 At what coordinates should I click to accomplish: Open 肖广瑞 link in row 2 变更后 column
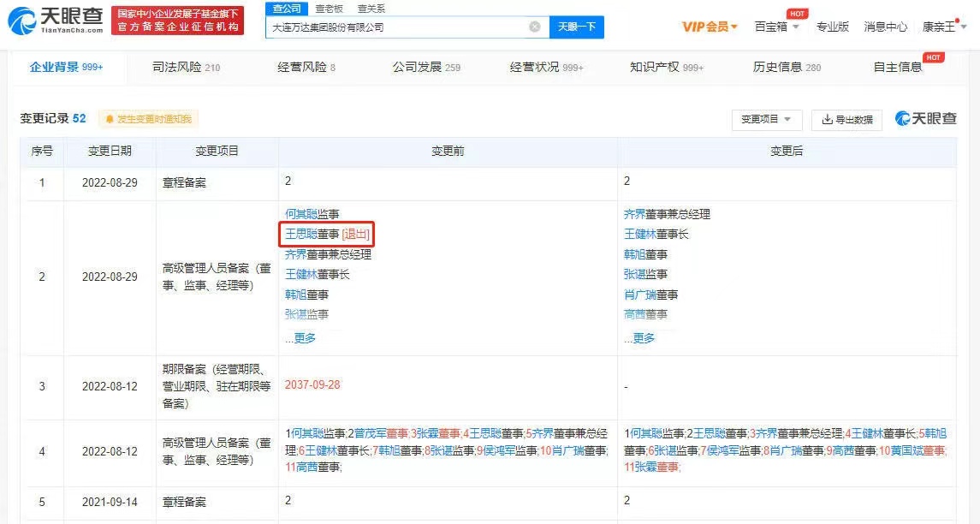(639, 295)
